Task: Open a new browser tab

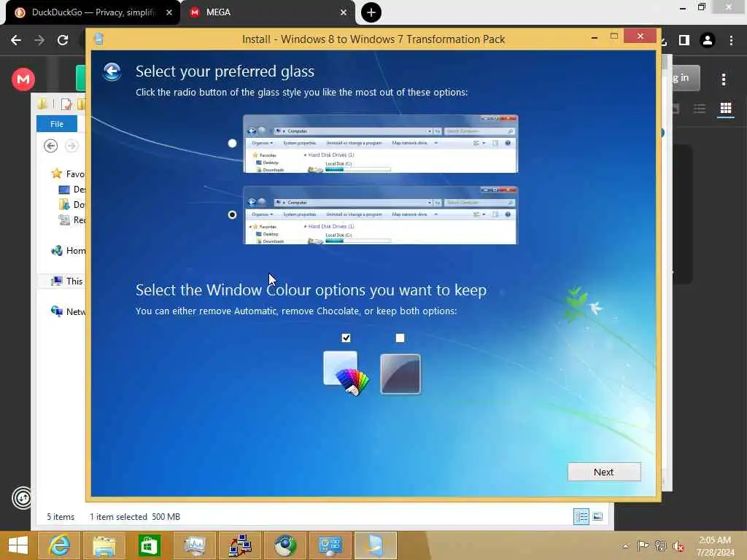Action: click(371, 12)
